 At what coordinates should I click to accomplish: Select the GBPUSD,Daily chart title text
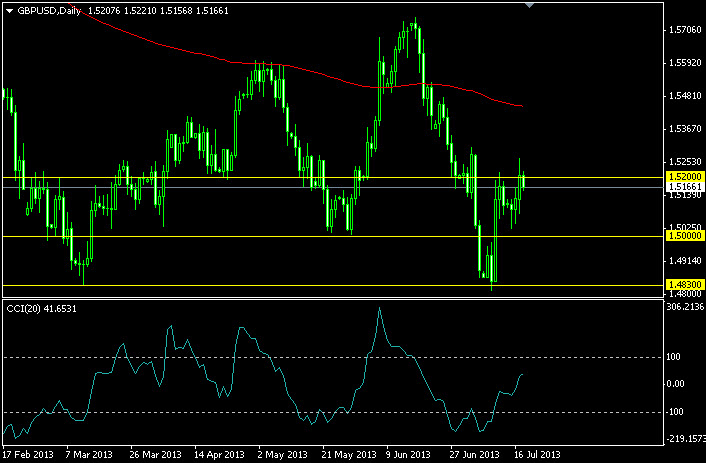point(49,11)
